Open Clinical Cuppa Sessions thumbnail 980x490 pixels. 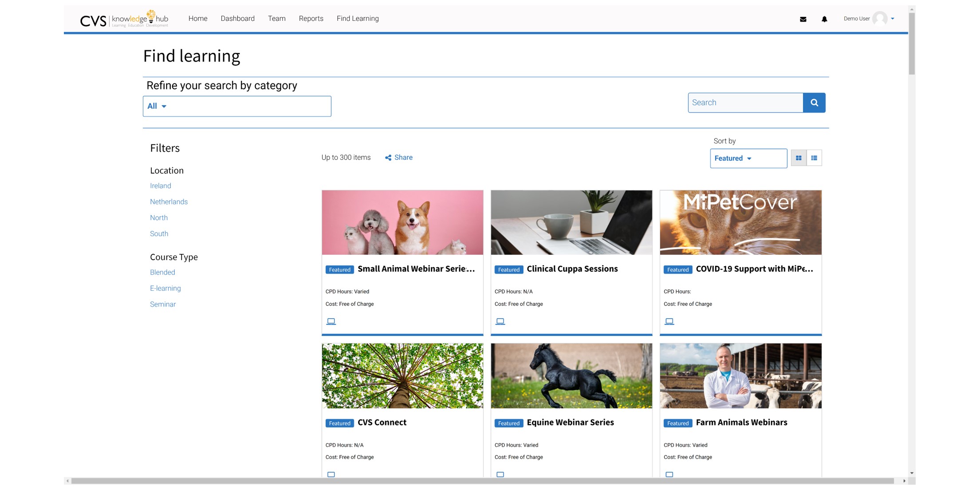571,222
